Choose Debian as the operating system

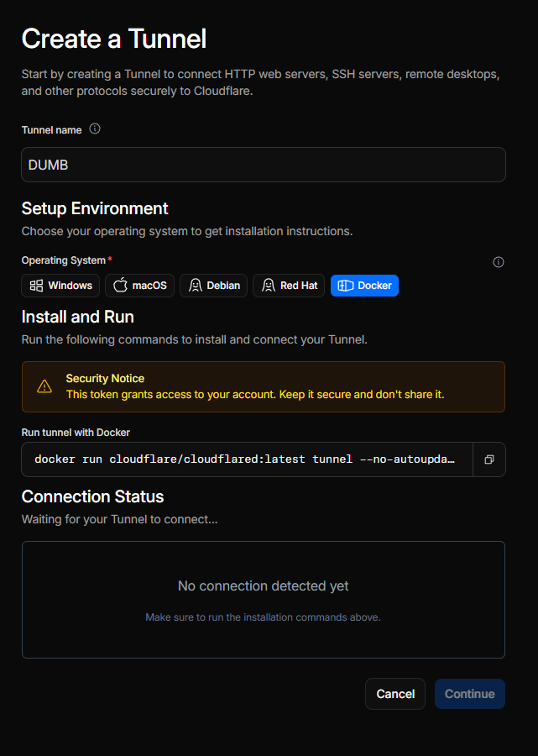(x=213, y=286)
